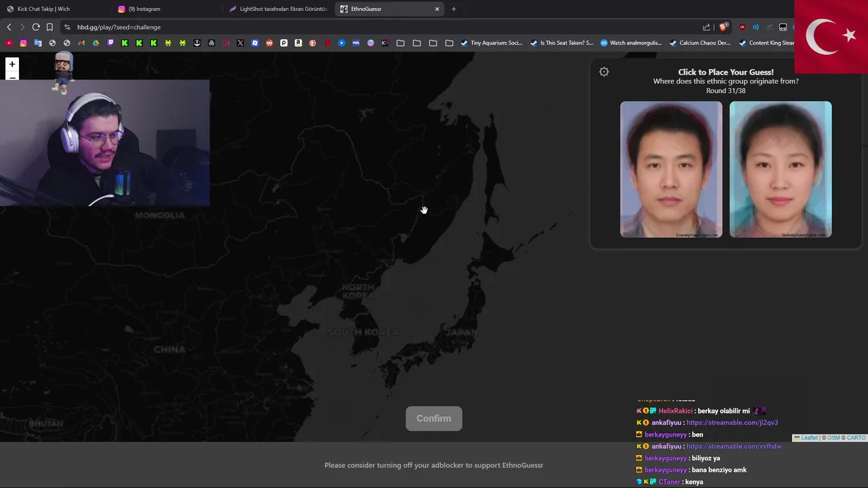Open a new browser tab
This screenshot has height=488, width=868.
[x=454, y=9]
